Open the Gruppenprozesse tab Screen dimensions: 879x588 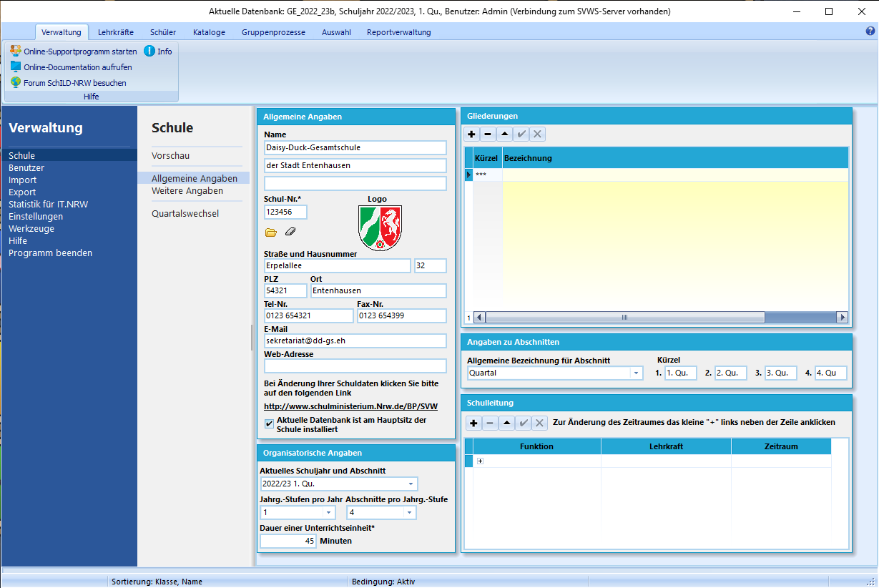click(273, 32)
